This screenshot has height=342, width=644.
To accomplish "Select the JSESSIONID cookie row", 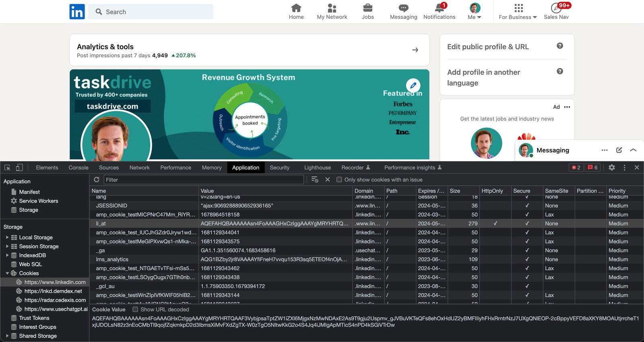I will (x=366, y=205).
